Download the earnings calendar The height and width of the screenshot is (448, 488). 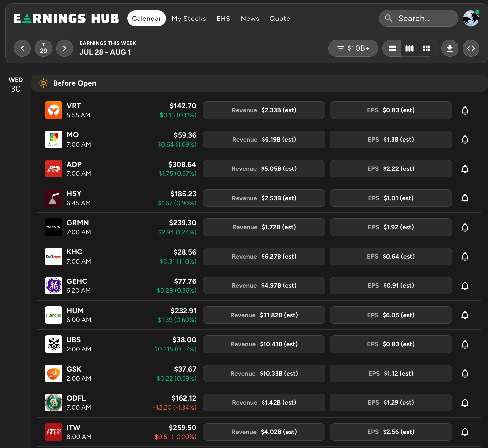(450, 48)
